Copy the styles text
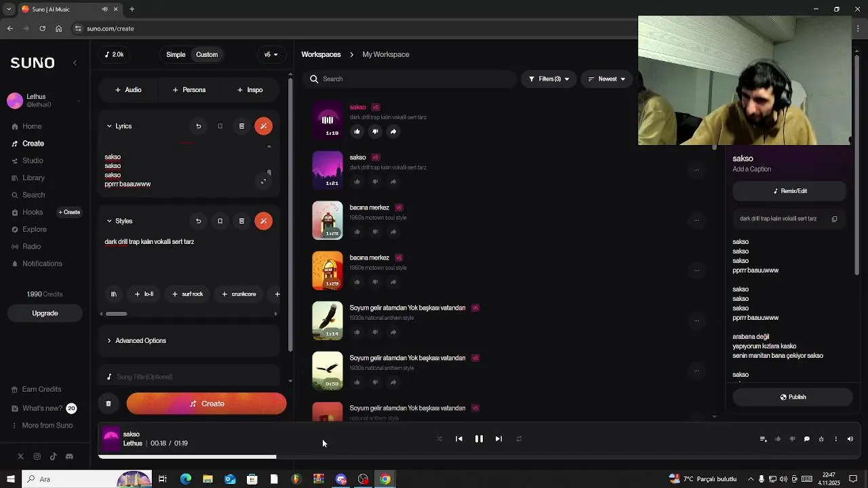 (220, 221)
